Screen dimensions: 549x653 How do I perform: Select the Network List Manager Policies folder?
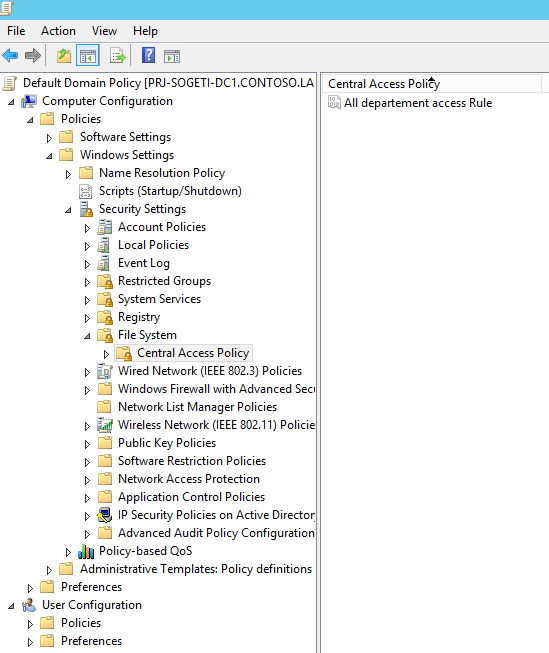pos(197,407)
